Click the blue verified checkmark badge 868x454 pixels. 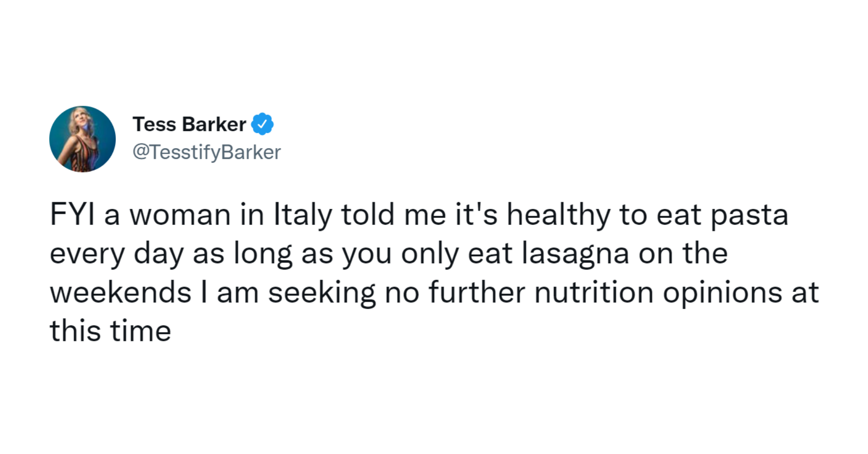click(262, 124)
